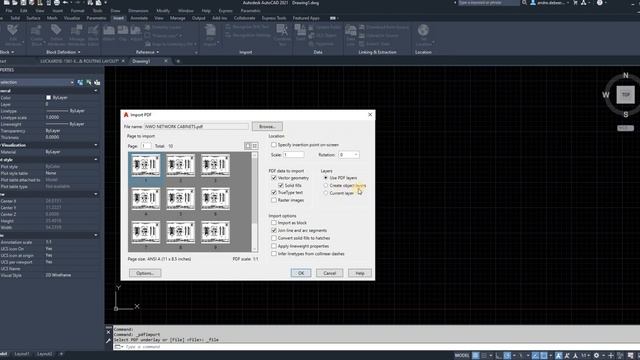
Task: Select PDF page 2 thumbnail
Action: 180,166
